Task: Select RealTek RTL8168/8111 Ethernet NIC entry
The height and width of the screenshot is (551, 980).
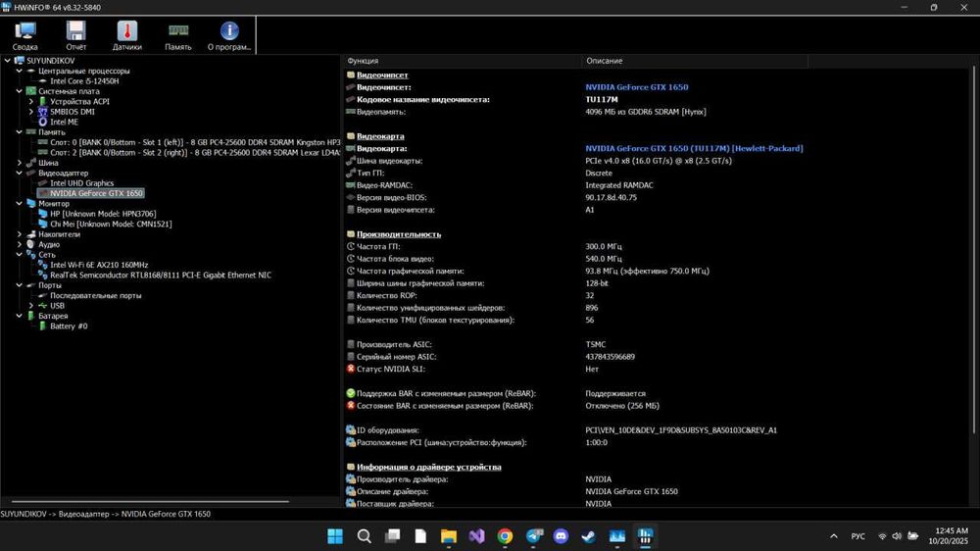Action: click(161, 275)
